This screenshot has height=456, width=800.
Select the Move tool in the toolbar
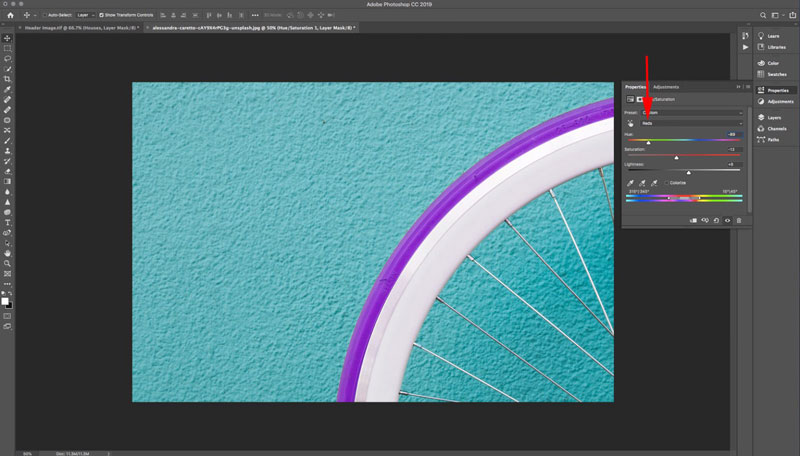(8, 38)
